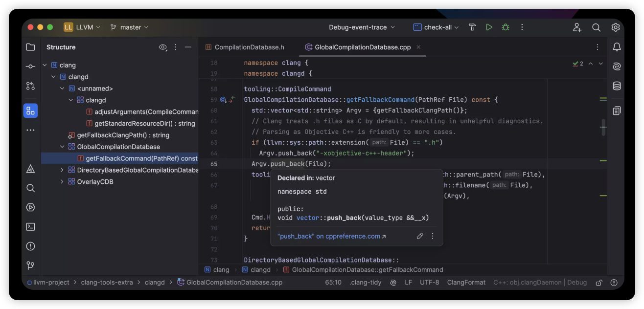Collapse the clangd namespace node
Screen dimensions: 644x309
point(54,77)
